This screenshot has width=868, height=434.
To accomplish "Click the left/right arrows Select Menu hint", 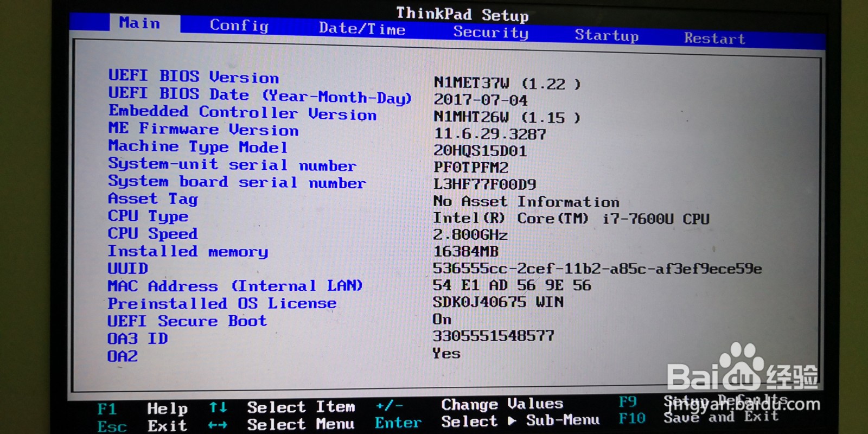I will (x=282, y=424).
